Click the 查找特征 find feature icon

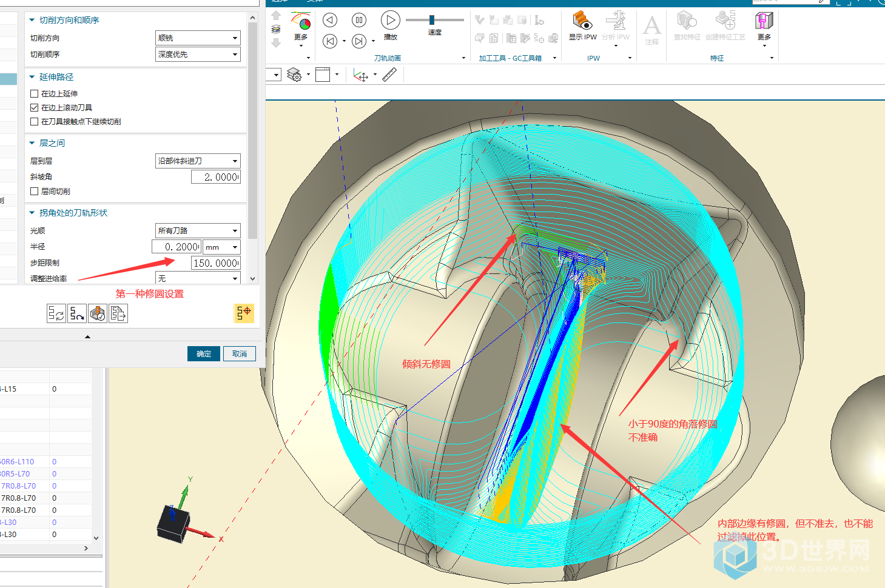(x=687, y=26)
